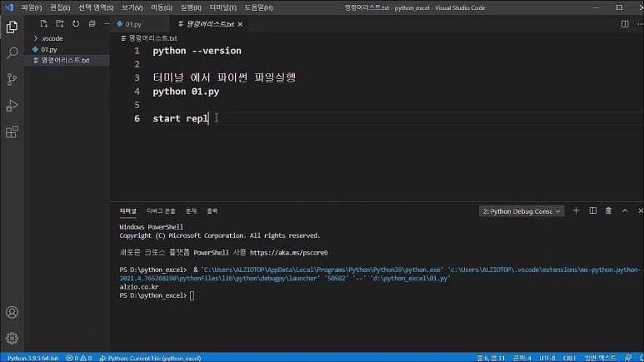Click errors and warnings status indicator
Image resolution: width=644 pixels, height=362 pixels.
point(79,358)
